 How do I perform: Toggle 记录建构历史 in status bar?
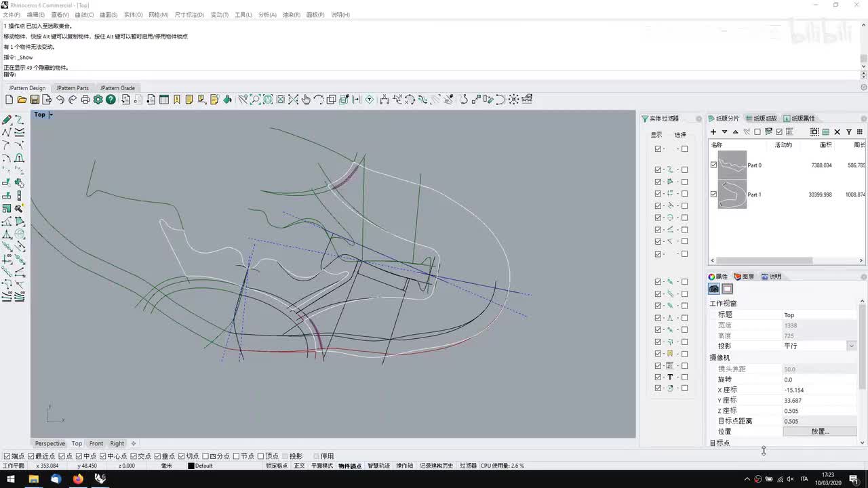436,466
